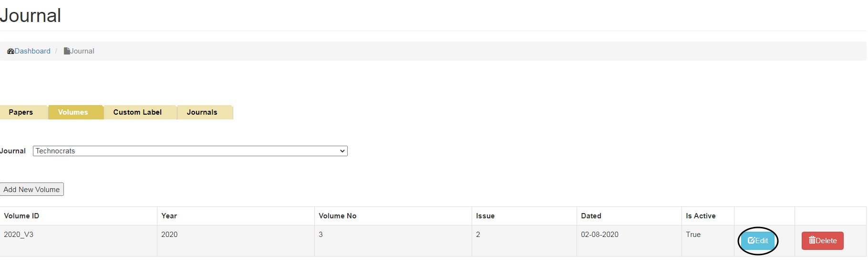Click the dashboard gauge icon in breadcrumb

point(10,51)
